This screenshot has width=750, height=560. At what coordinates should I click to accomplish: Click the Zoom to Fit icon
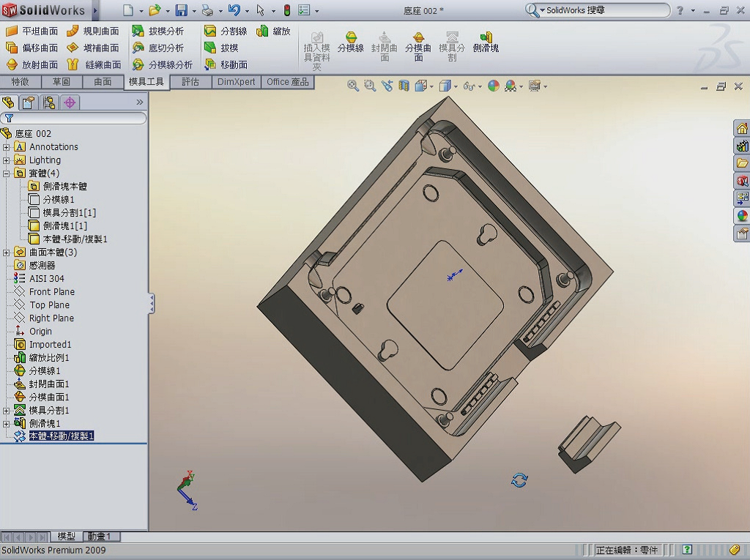click(353, 86)
